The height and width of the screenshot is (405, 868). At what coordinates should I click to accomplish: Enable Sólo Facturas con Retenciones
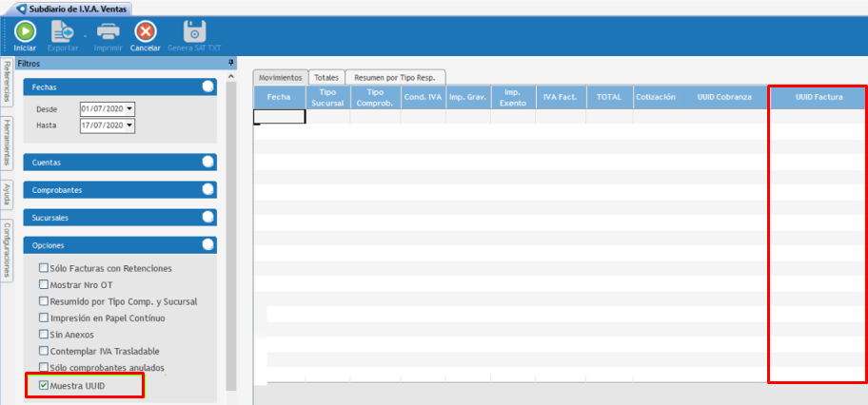44,268
